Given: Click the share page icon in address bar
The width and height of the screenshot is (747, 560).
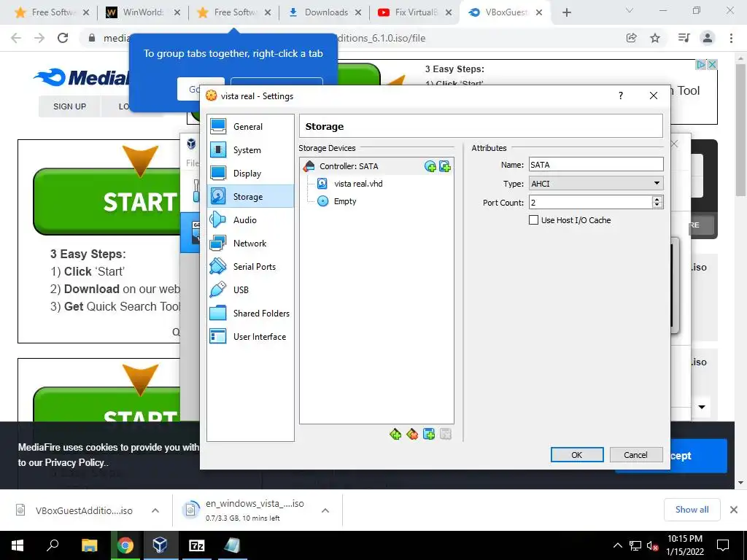Looking at the screenshot, I should pos(631,38).
